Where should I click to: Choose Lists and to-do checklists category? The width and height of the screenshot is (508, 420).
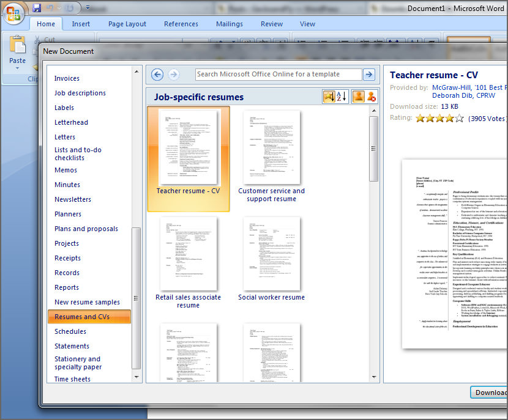(x=78, y=153)
